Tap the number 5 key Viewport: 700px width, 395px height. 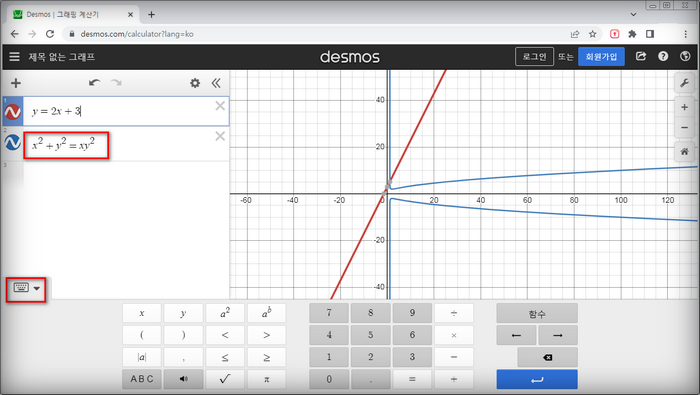click(371, 335)
